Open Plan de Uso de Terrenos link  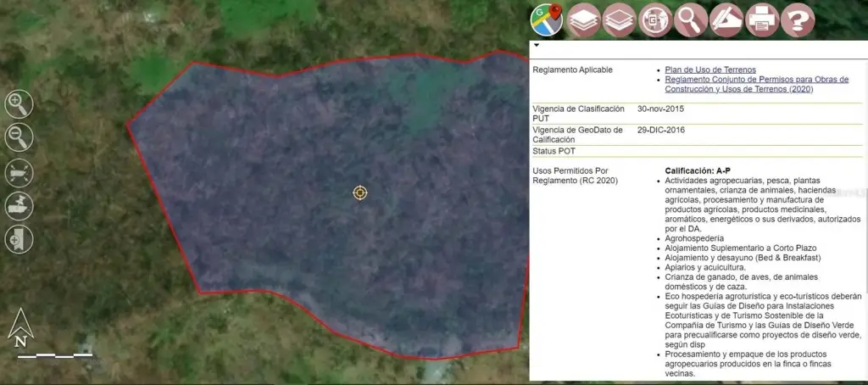710,70
